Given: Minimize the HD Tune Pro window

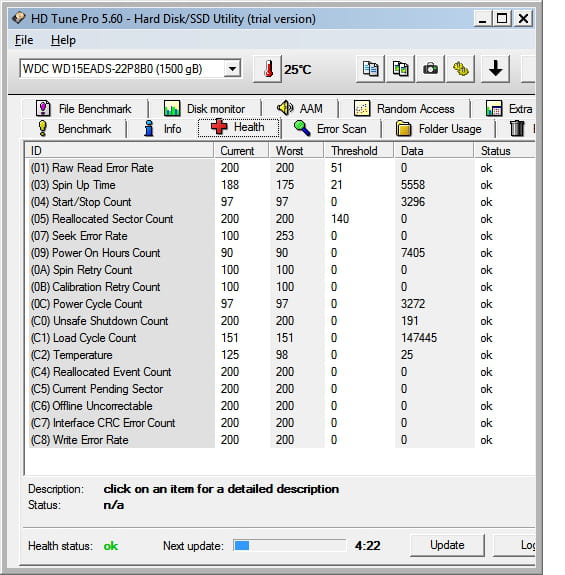Looking at the screenshot, I should coord(483,18).
